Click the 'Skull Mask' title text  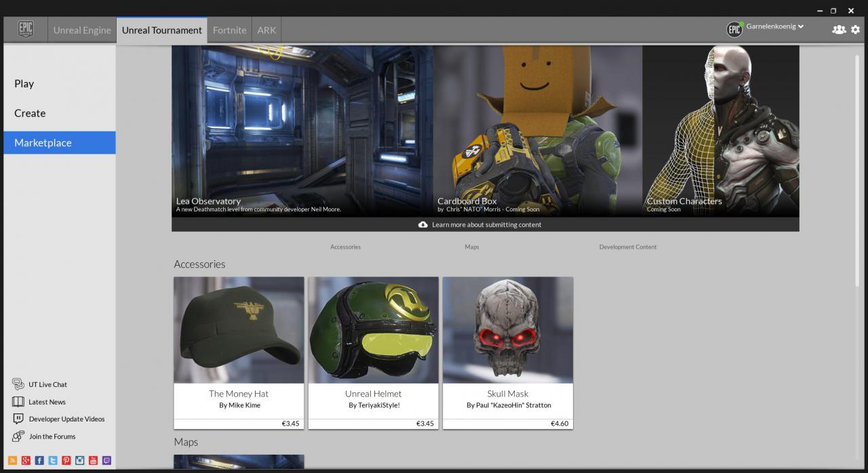tap(508, 394)
